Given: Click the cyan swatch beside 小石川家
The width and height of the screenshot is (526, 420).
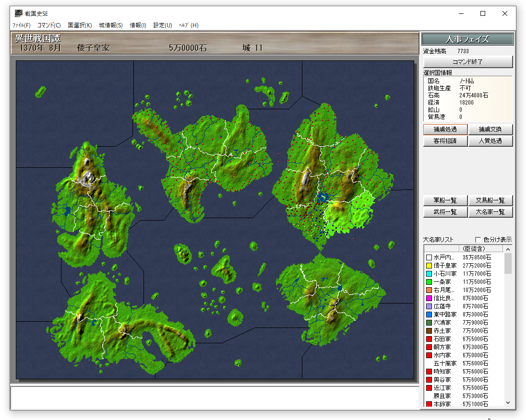Looking at the screenshot, I should [x=429, y=274].
